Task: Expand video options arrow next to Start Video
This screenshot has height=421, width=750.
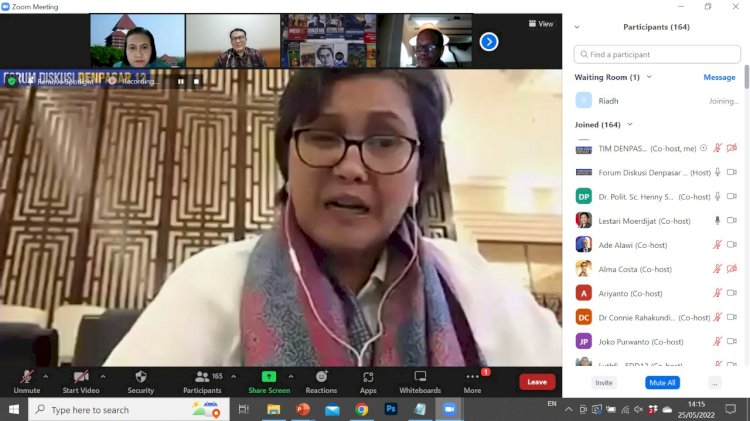Action: click(x=103, y=377)
